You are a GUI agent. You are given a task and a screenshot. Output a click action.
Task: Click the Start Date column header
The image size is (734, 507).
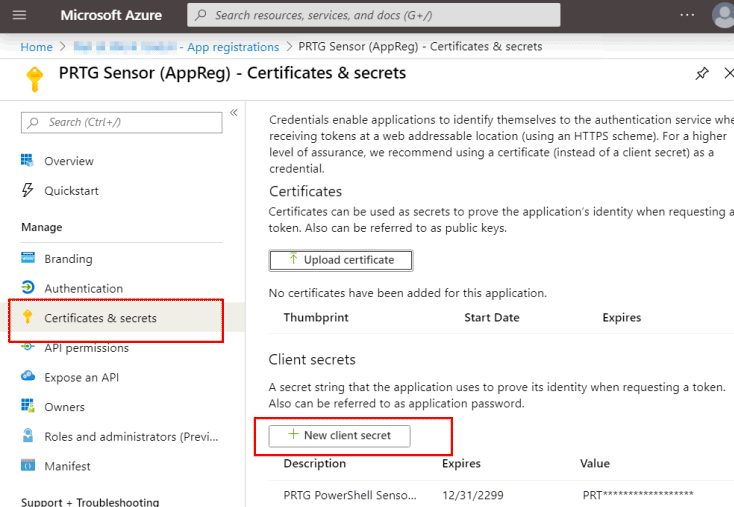tap(492, 317)
